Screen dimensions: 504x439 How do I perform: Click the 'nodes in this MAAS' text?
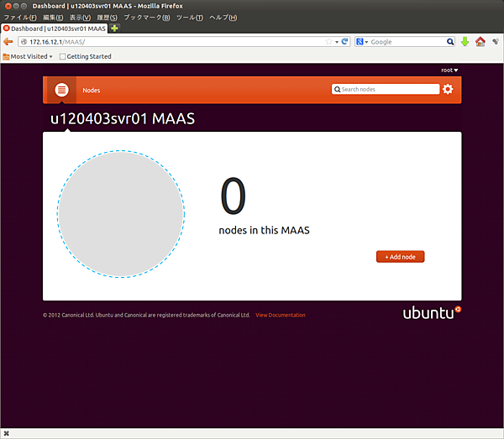[265, 230]
